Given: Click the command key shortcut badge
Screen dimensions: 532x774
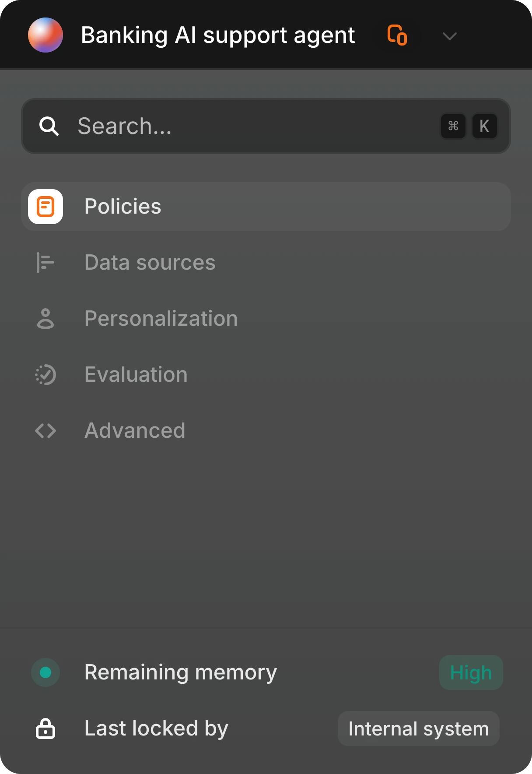Looking at the screenshot, I should coord(453,126).
